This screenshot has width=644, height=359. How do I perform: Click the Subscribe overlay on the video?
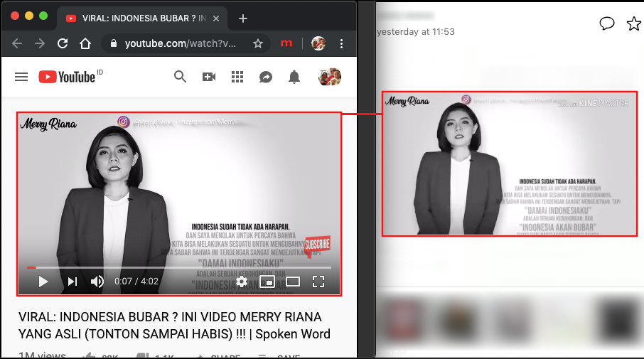317,245
